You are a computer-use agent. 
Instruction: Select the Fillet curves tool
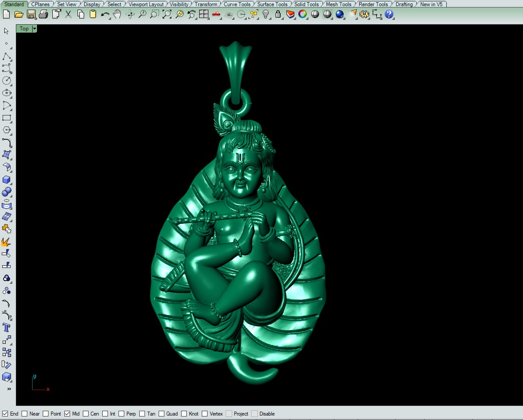(7, 142)
